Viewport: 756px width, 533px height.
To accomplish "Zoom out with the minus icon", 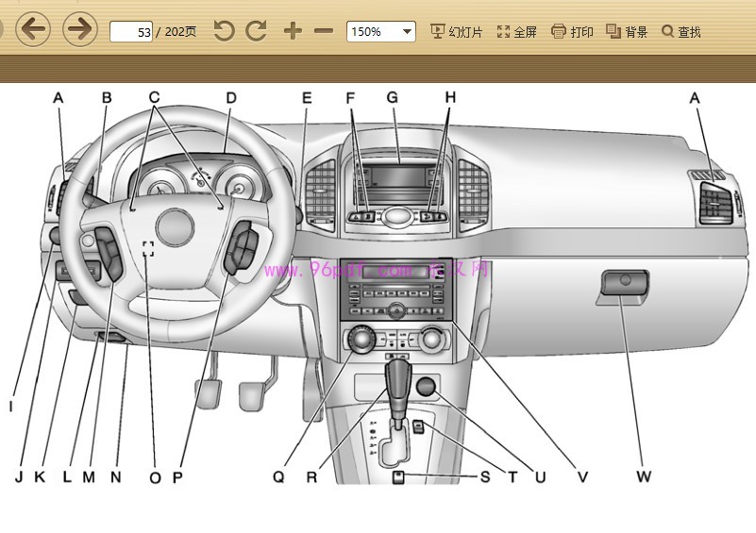I will click(x=324, y=31).
